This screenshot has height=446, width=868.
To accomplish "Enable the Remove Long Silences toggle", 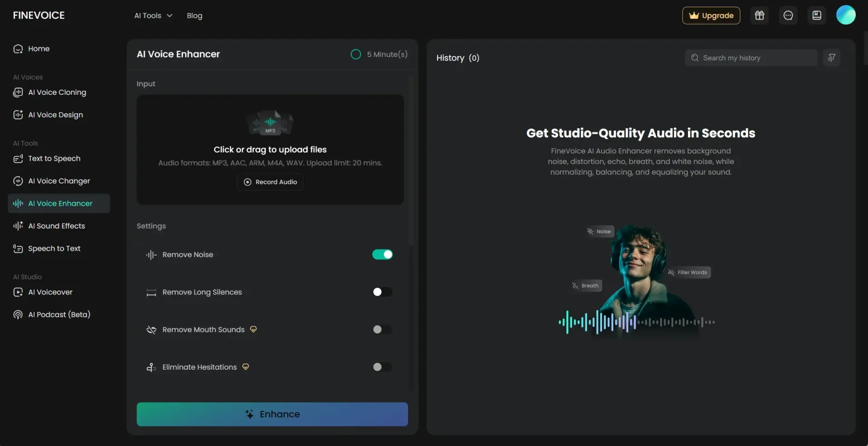I will coord(382,292).
